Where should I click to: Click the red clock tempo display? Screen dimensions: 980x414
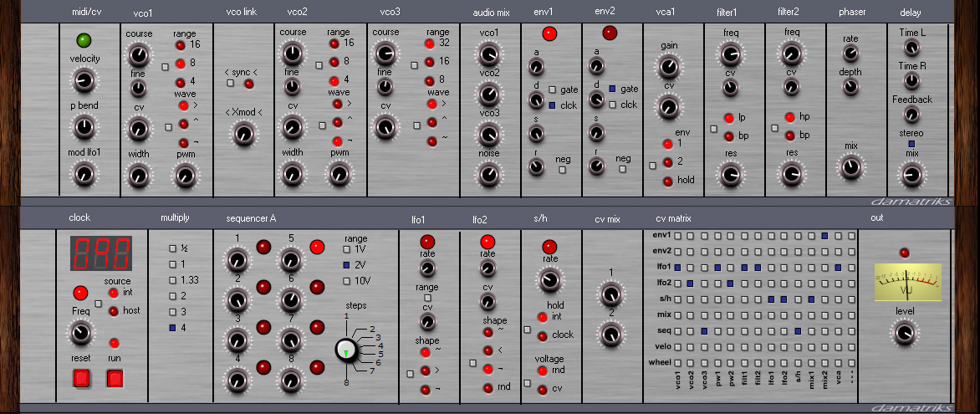tap(103, 253)
